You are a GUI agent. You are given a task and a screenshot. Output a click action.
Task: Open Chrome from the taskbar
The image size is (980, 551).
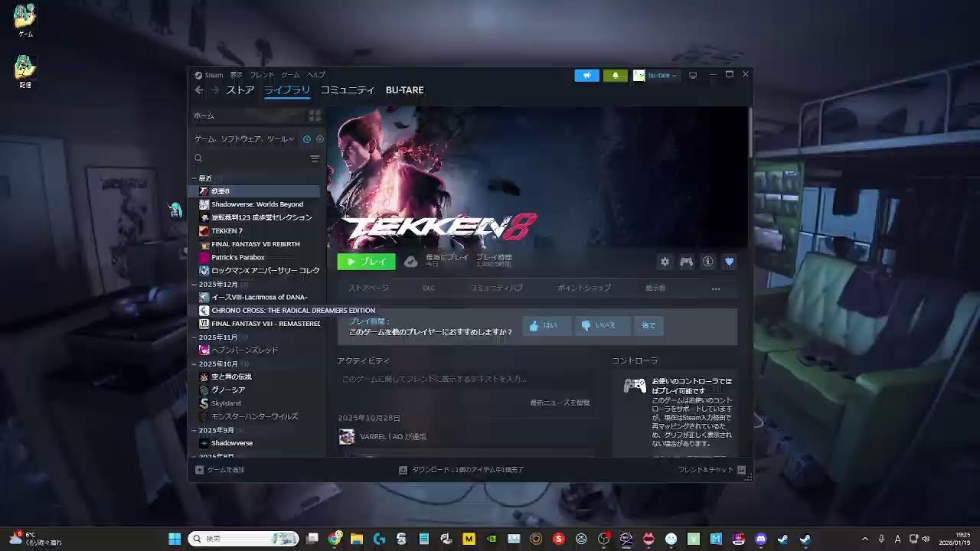[x=335, y=539]
